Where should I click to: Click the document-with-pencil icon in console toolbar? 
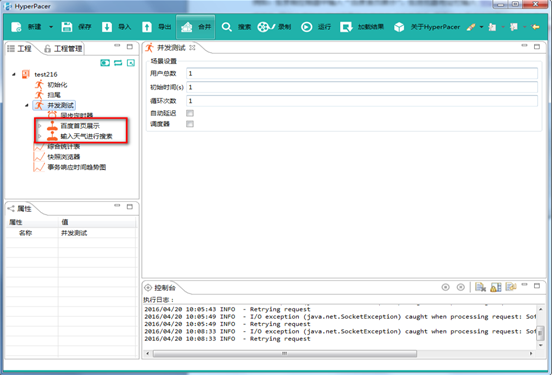click(511, 287)
